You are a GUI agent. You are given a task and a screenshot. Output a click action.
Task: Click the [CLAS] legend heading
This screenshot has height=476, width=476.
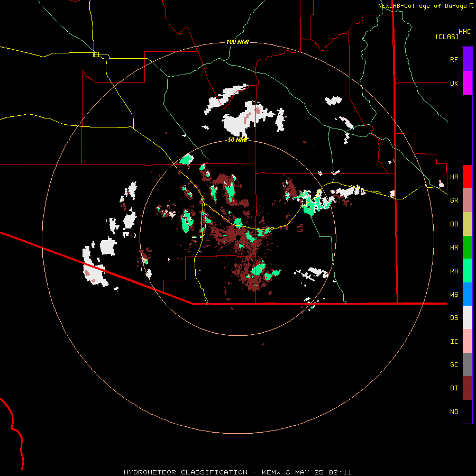[447, 36]
